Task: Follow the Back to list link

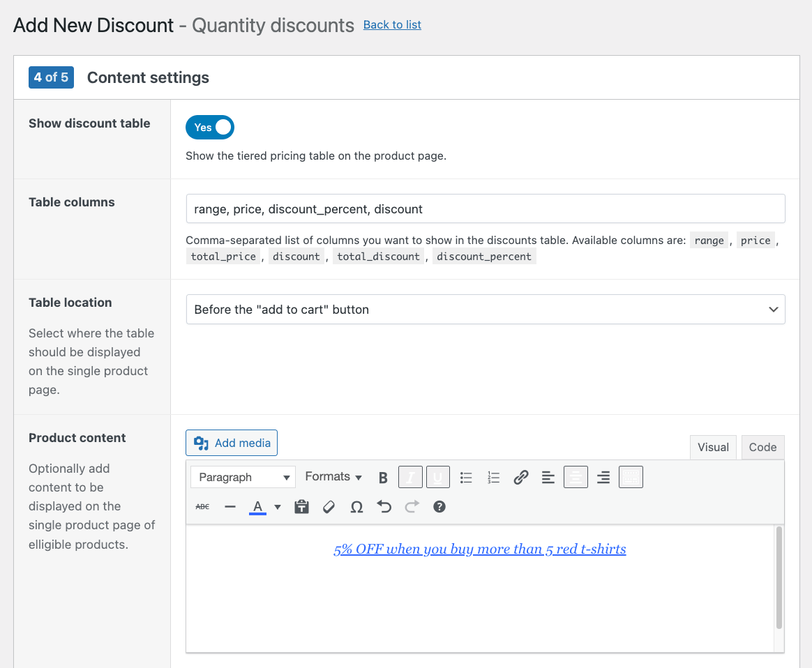Action: (392, 25)
